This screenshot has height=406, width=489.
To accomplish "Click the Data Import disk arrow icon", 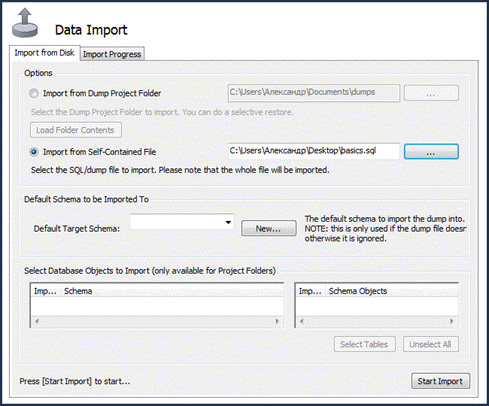I will (x=25, y=23).
